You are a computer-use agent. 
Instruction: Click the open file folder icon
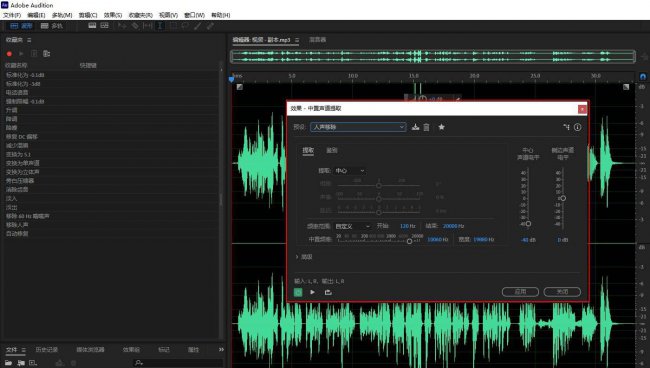pos(8,363)
